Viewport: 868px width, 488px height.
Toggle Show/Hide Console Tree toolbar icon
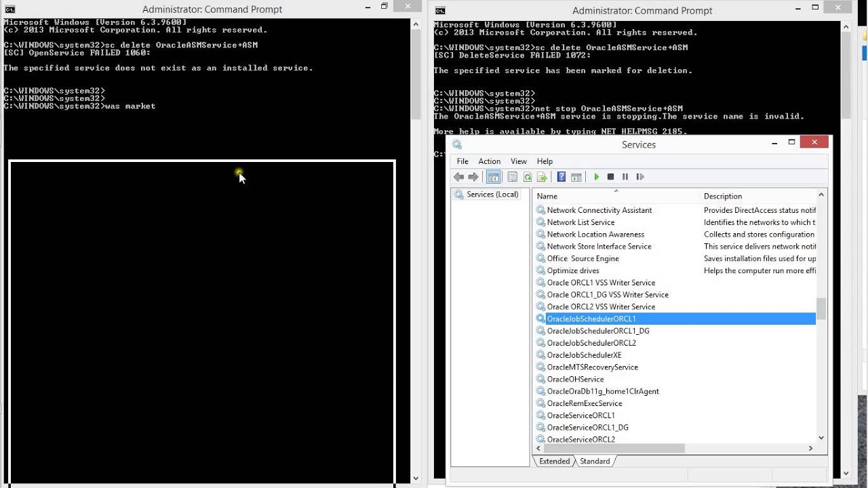tap(494, 177)
